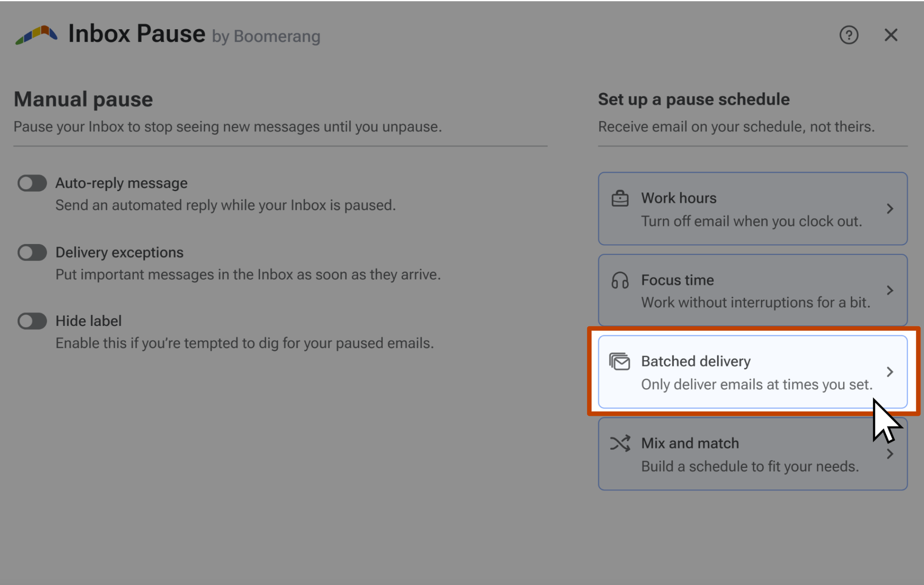Select the Focus time schedule card

coord(753,290)
